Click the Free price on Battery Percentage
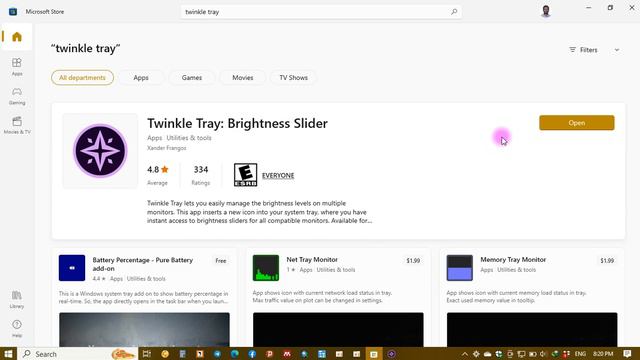 (x=221, y=261)
